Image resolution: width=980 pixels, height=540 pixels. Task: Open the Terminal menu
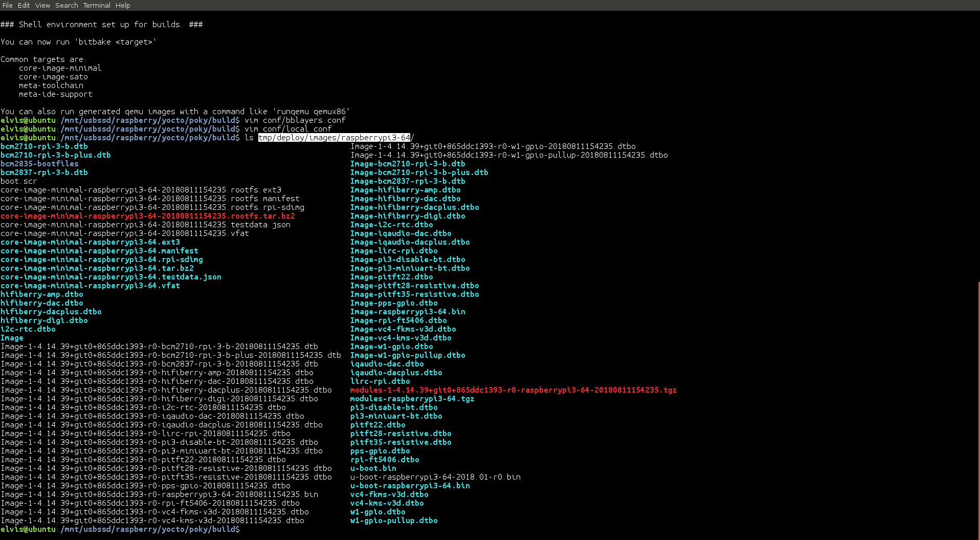pos(97,5)
